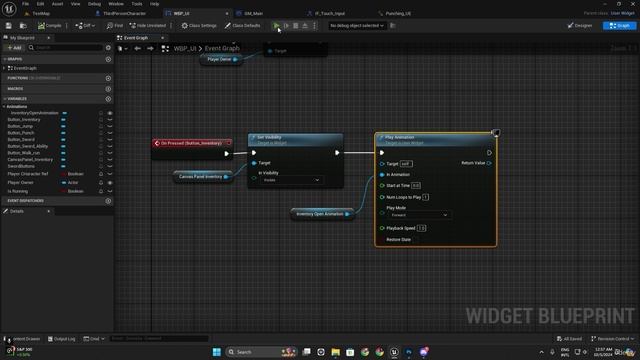The width and height of the screenshot is (640, 360).
Task: Click the Eject icon in toolbar
Action: 305,26
